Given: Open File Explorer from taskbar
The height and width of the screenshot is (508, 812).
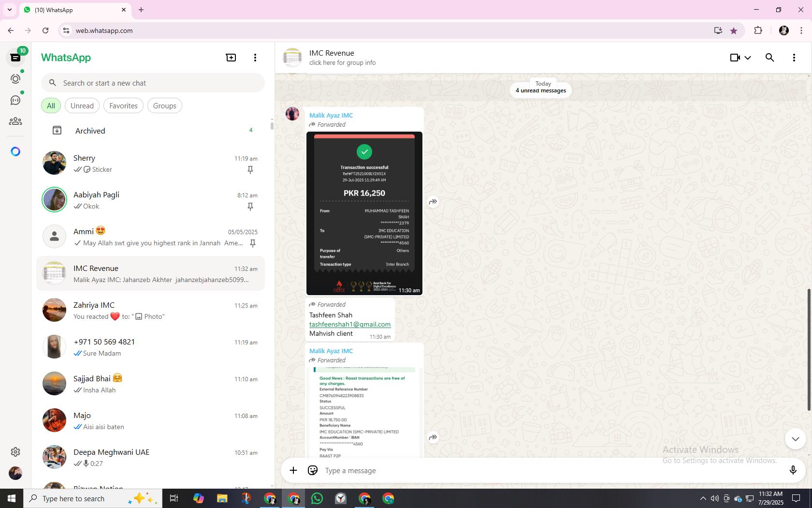Looking at the screenshot, I should [x=222, y=498].
